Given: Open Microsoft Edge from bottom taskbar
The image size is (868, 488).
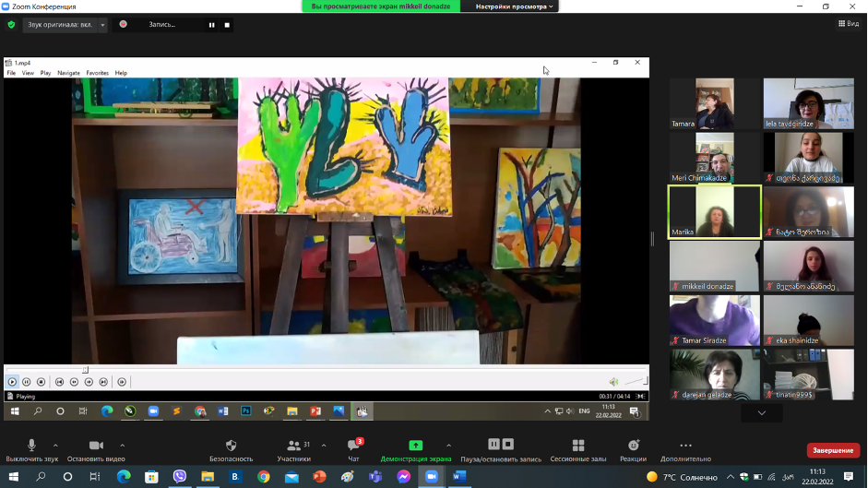Looking at the screenshot, I should pos(124,477).
